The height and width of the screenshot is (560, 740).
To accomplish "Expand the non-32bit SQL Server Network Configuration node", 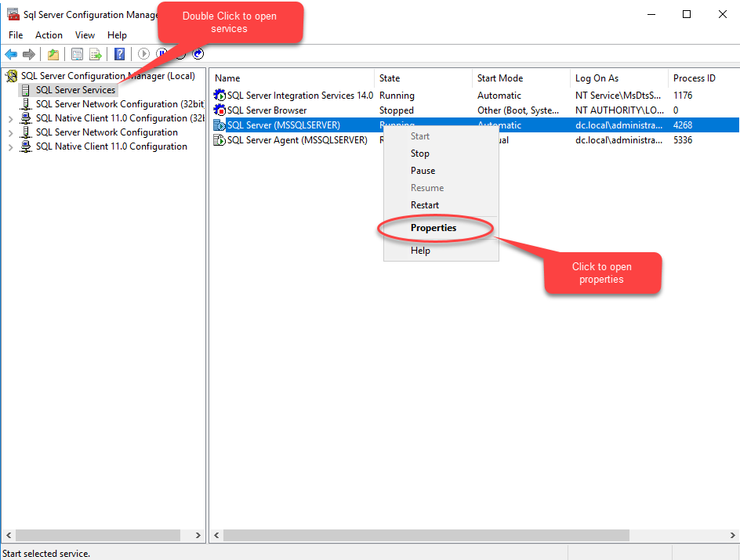I will coord(10,133).
